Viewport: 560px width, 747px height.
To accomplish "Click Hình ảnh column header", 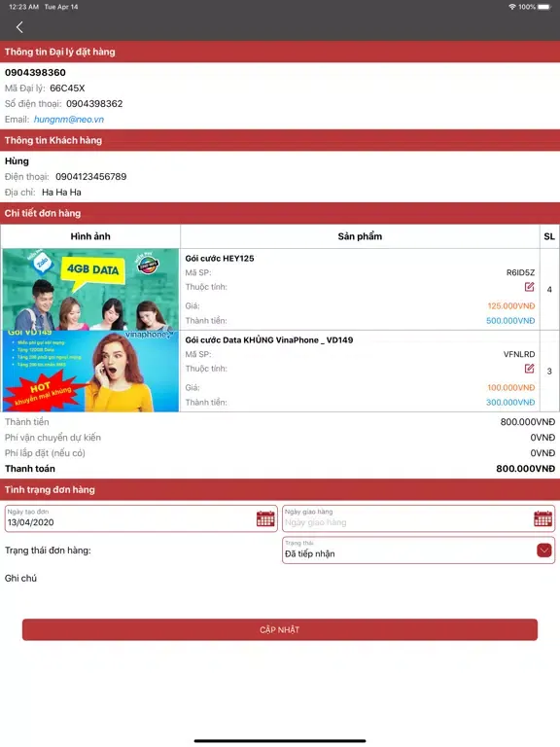I will tap(90, 236).
